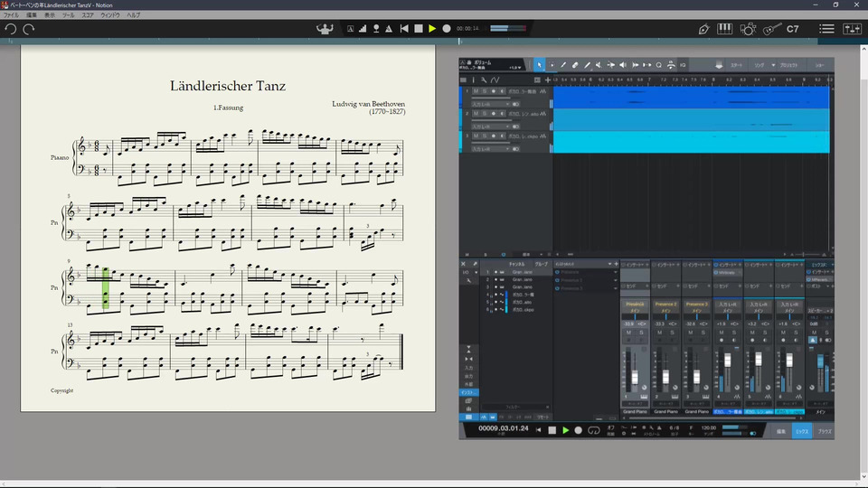Toggle the Notion metronome icon

pos(389,28)
